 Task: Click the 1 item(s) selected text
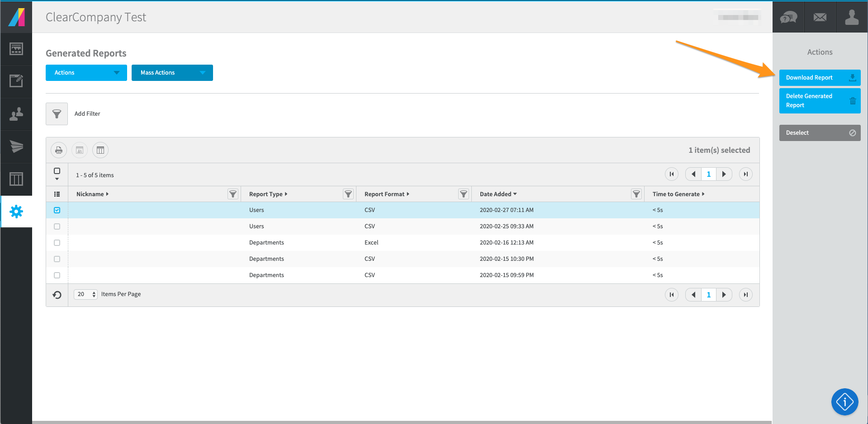[x=719, y=150]
